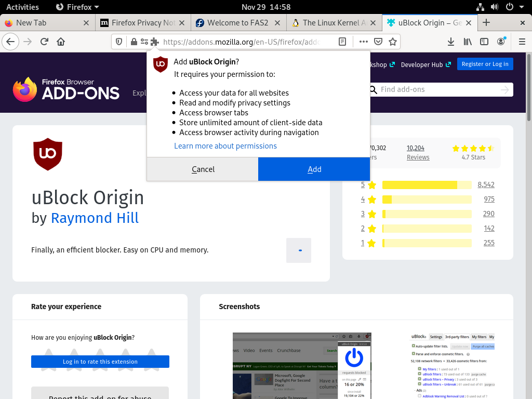Click the 3-star rating bar
Viewport: 532px width, 399px height.
[427, 214]
